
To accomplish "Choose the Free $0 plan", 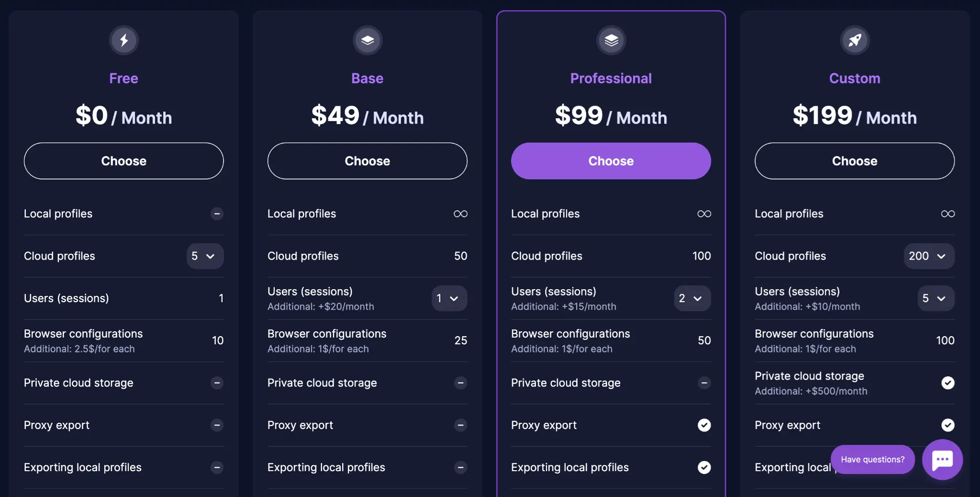I will 124,161.
